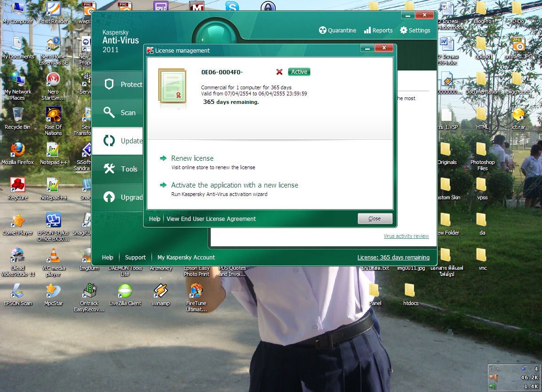The image size is (542, 392).
Task: Open EPSON Stylus Office BX30 icon
Action: pos(53,227)
